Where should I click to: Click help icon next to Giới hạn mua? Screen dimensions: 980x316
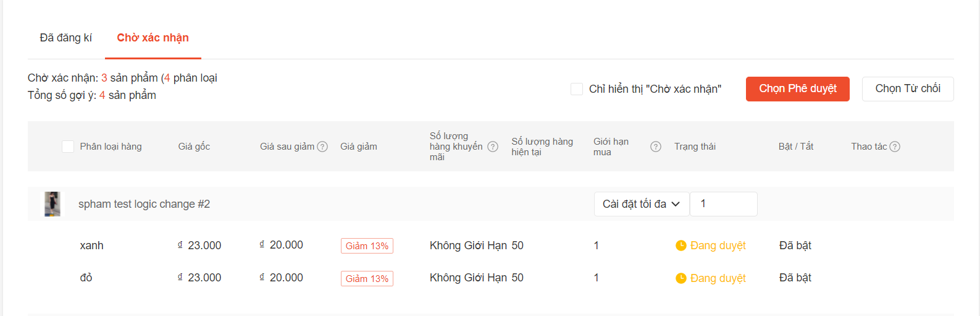pyautogui.click(x=656, y=147)
